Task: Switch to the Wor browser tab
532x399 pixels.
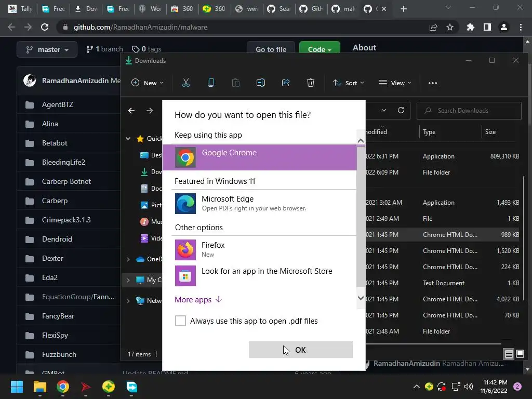Action: (151, 9)
